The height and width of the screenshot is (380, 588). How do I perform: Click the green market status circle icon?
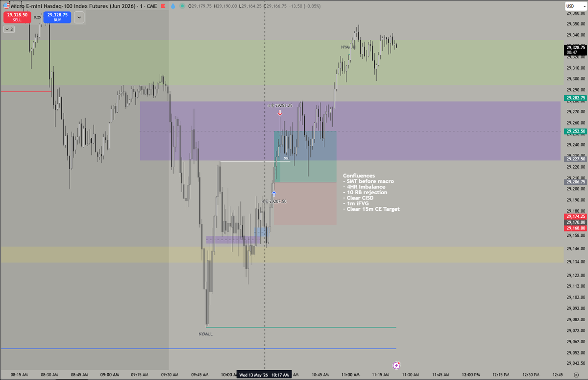point(182,6)
